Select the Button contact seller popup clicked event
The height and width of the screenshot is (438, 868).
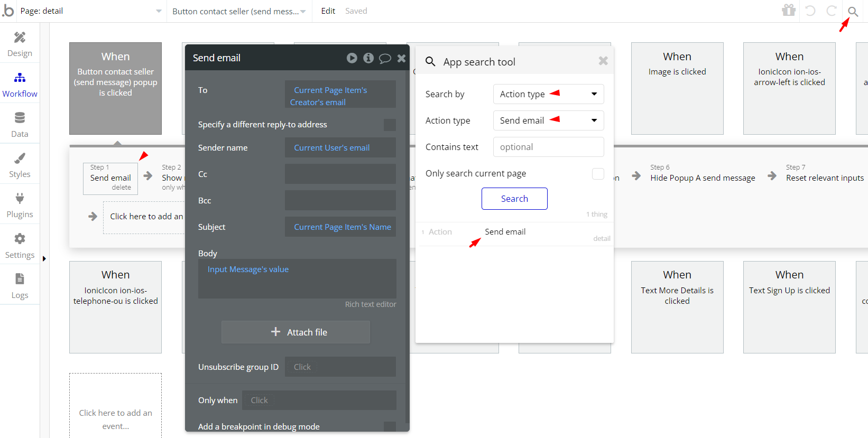click(x=115, y=88)
